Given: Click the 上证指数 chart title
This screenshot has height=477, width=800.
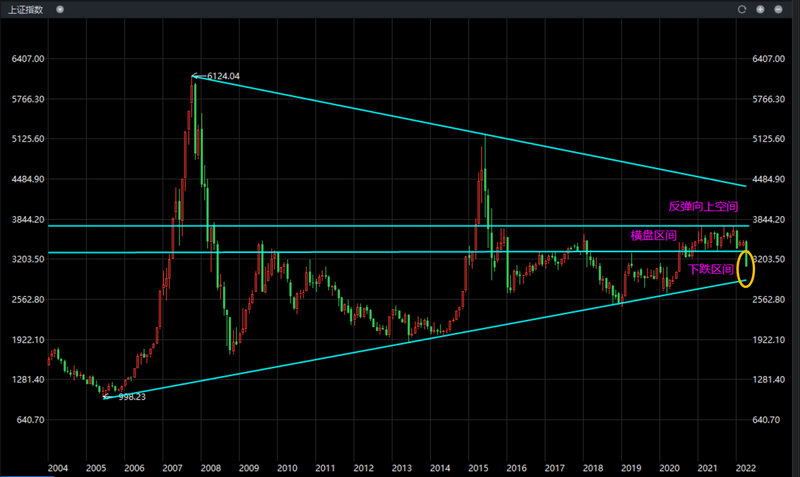Looking at the screenshot, I should point(26,9).
